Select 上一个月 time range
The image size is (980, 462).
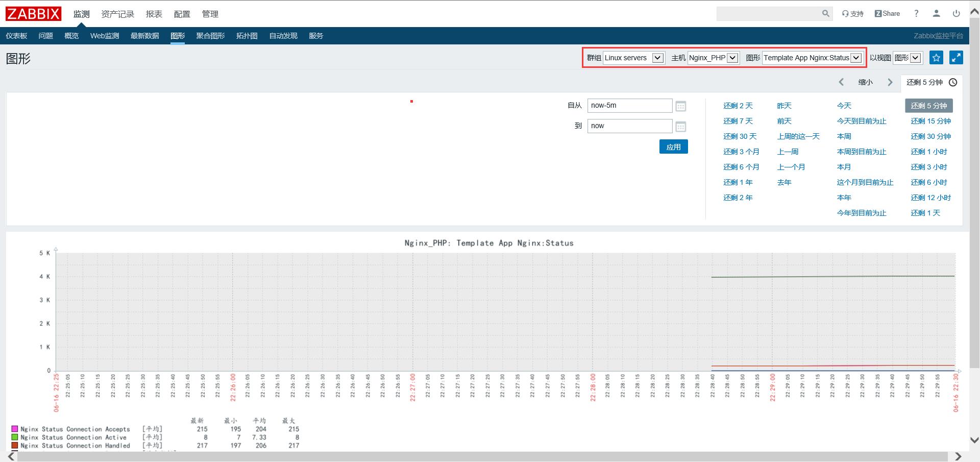791,167
